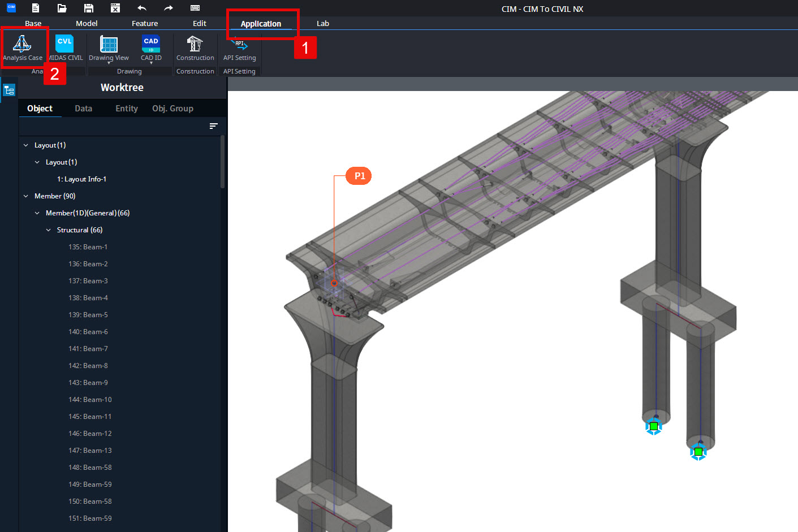This screenshot has width=798, height=532.
Task: Collapse the Member (90) tree node
Action: click(25, 196)
